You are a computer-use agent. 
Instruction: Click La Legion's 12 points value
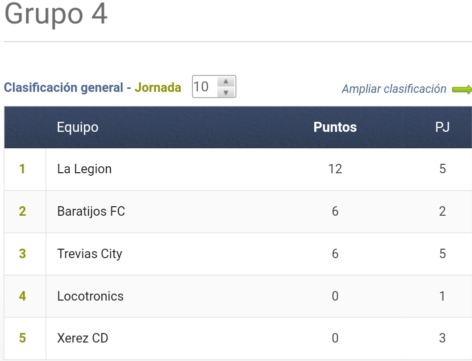(335, 169)
